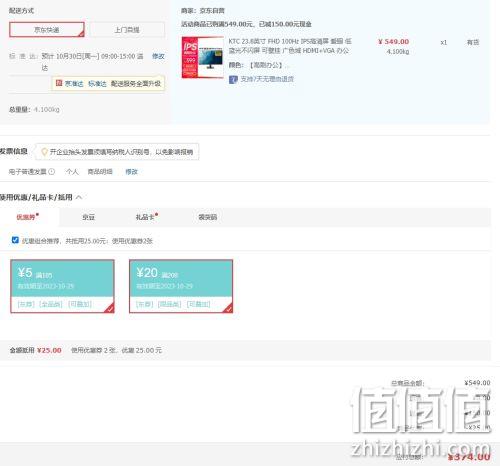Click 修改 next to the delivery time
Screen dimensions: 500x466
158,56
